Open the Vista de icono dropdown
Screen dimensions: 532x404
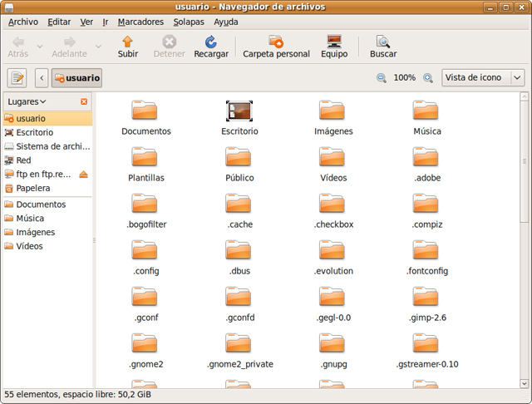pyautogui.click(x=483, y=77)
